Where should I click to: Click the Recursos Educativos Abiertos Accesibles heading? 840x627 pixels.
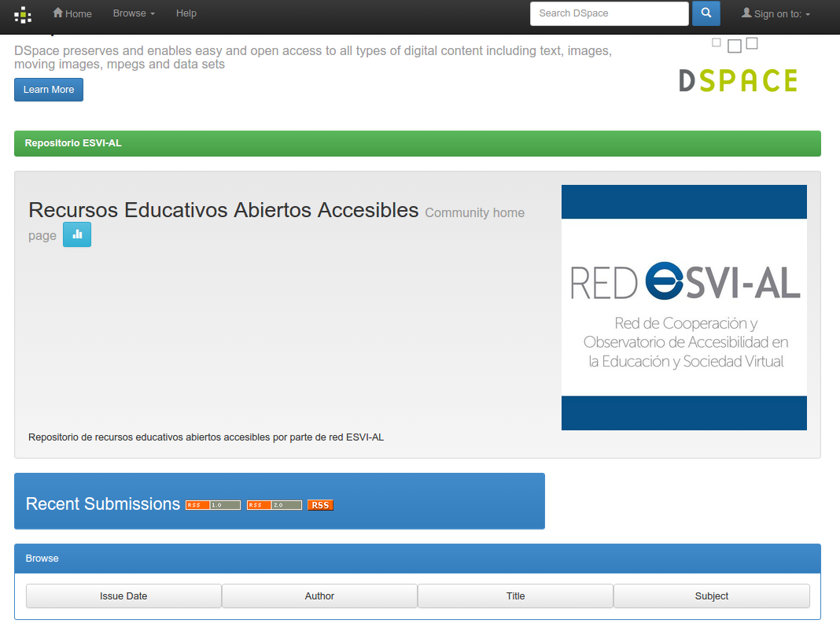coord(223,210)
